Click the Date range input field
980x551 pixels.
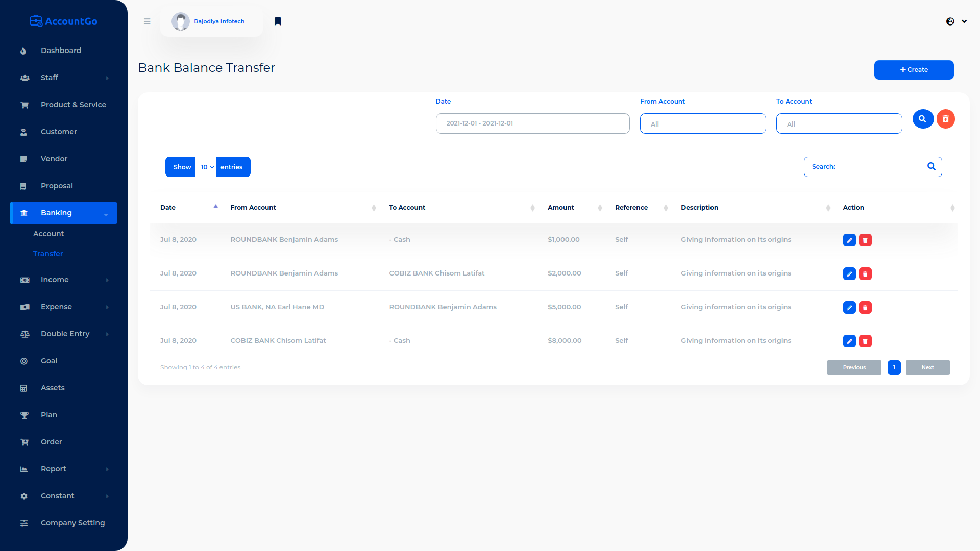tap(532, 123)
